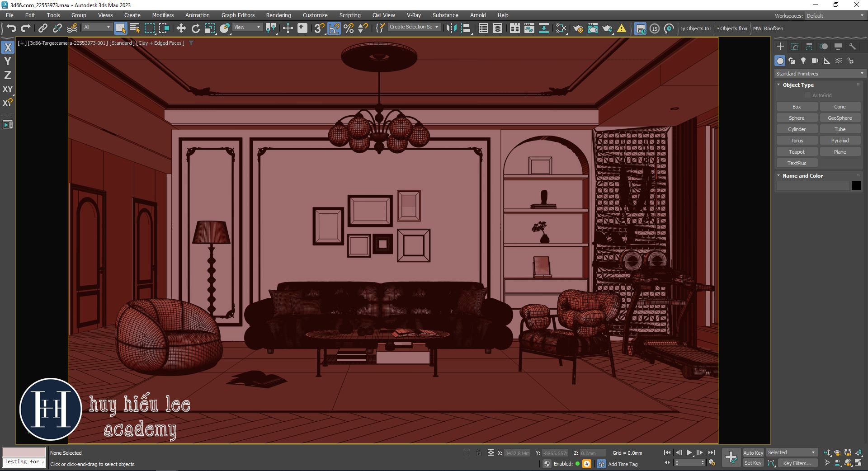This screenshot has width=868, height=471.
Task: Toggle Auto Key animation mode
Action: (753, 452)
